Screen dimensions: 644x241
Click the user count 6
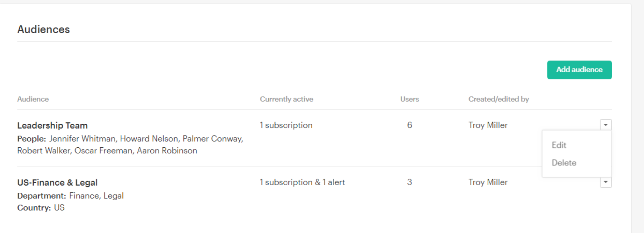pyautogui.click(x=409, y=125)
